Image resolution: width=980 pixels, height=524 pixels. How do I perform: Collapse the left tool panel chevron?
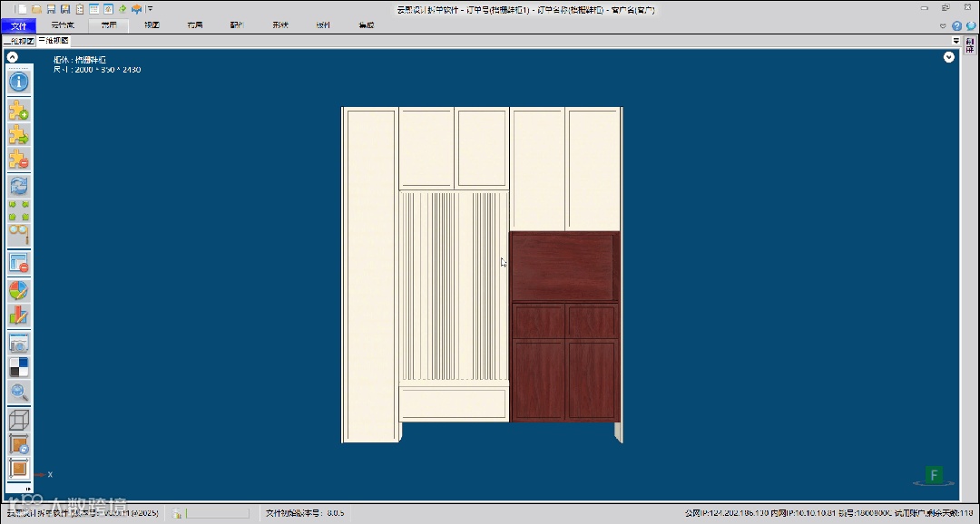tap(13, 58)
